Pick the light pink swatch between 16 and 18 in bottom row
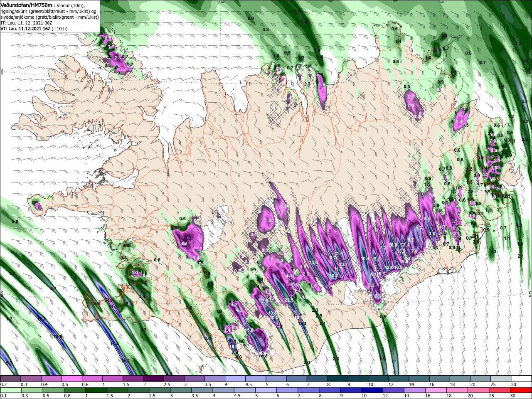 point(436,390)
